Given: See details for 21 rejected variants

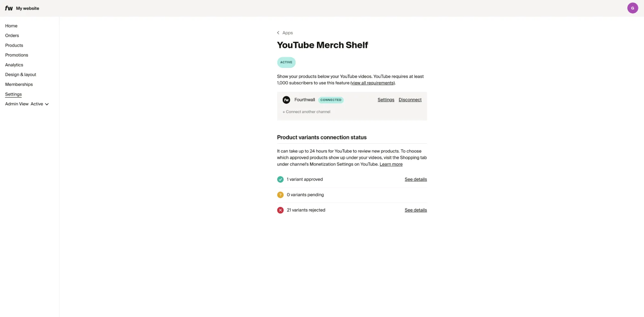Looking at the screenshot, I should [415, 210].
